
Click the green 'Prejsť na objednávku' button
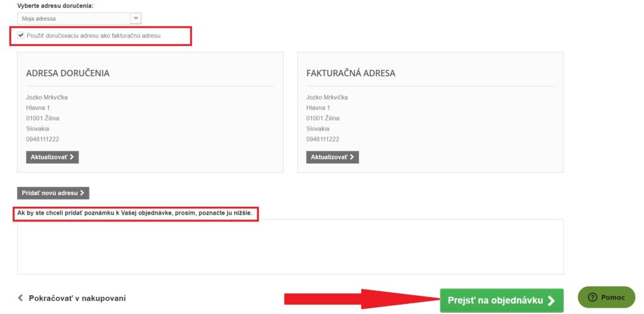click(x=501, y=300)
